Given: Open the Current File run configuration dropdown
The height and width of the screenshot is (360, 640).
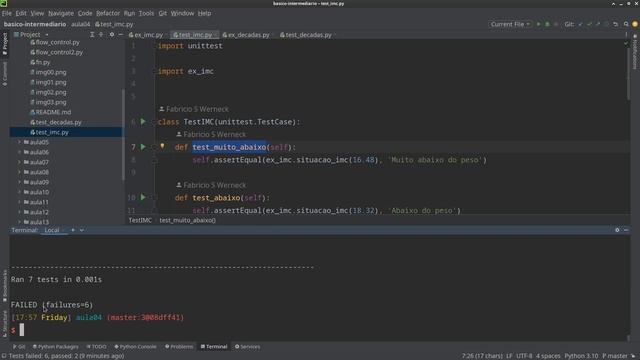Looking at the screenshot, I should pos(510,24).
